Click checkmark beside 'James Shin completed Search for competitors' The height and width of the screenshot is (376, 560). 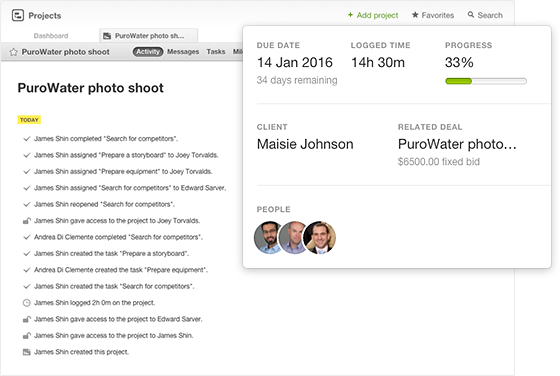pyautogui.click(x=26, y=139)
